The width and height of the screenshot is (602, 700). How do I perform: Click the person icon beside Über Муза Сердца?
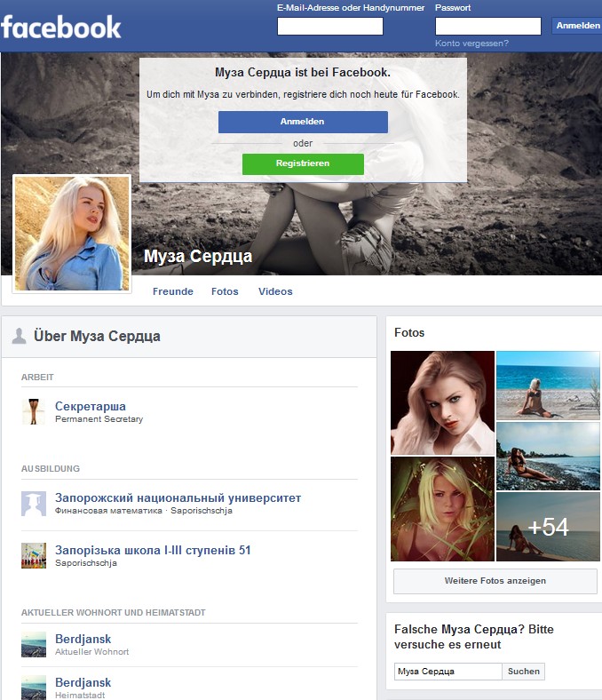pyautogui.click(x=19, y=336)
